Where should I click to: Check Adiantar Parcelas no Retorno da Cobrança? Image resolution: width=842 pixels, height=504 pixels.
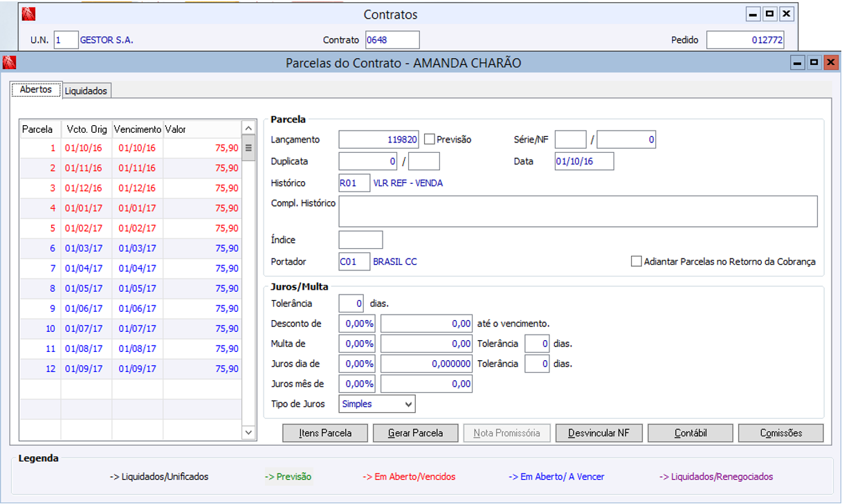tap(637, 262)
